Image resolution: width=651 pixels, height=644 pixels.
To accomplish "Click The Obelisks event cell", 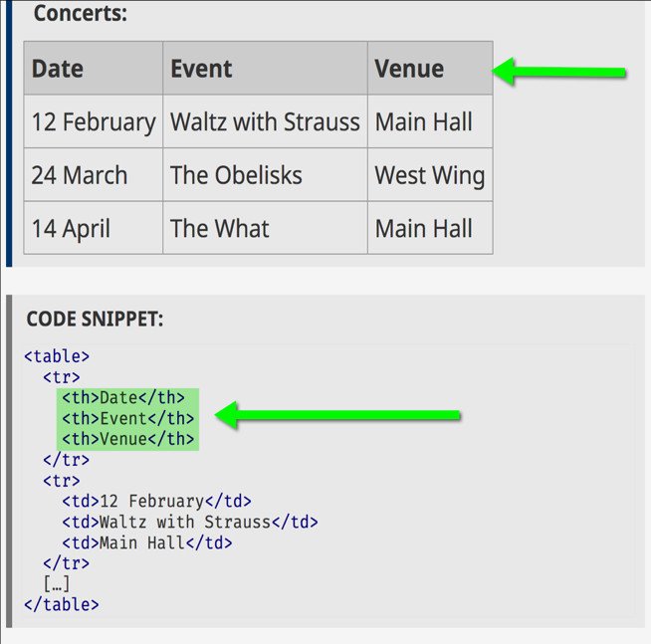I will [266, 175].
